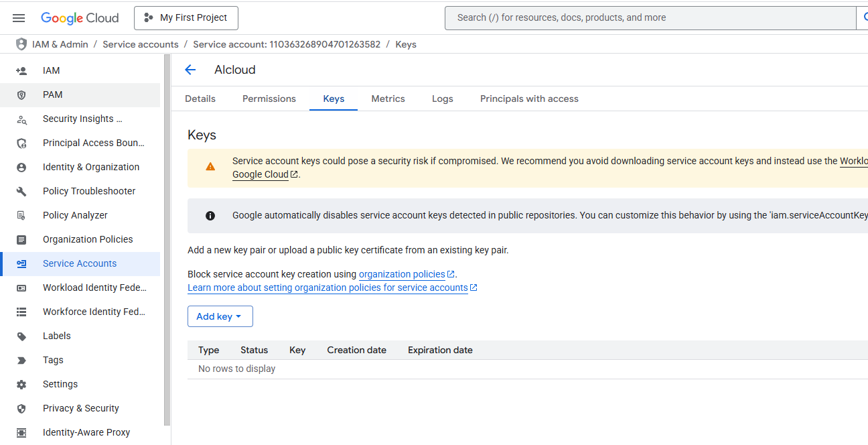
Task: Switch to the Permissions tab
Action: coord(269,99)
